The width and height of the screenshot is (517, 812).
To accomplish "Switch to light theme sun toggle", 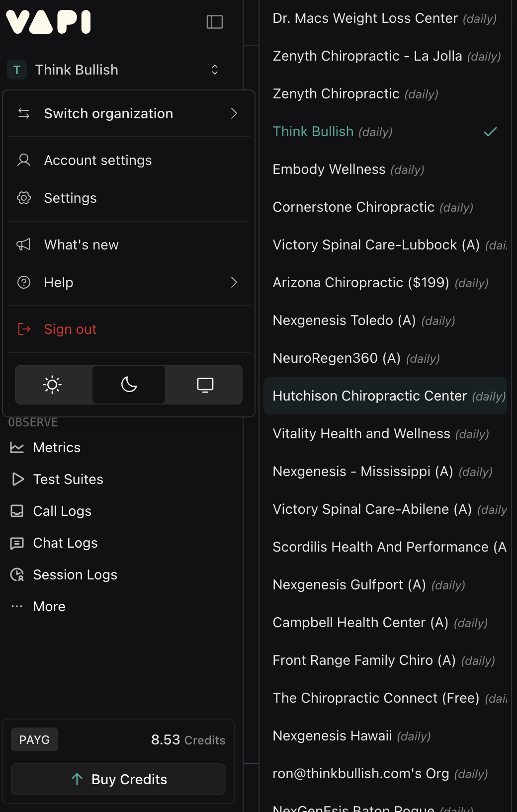I will (53, 385).
